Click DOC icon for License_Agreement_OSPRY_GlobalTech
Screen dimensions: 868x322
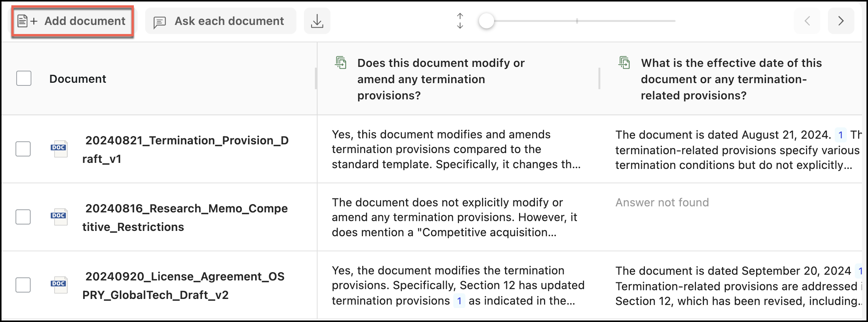pos(59,285)
